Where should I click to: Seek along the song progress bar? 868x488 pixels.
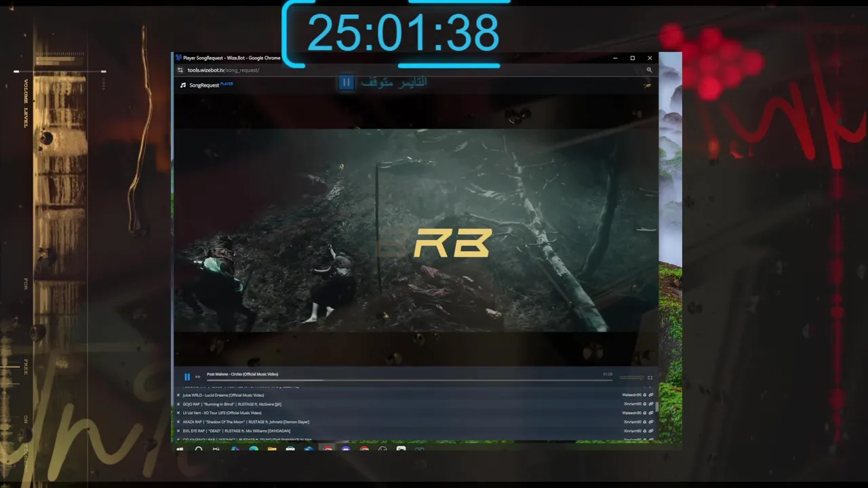tap(409, 380)
